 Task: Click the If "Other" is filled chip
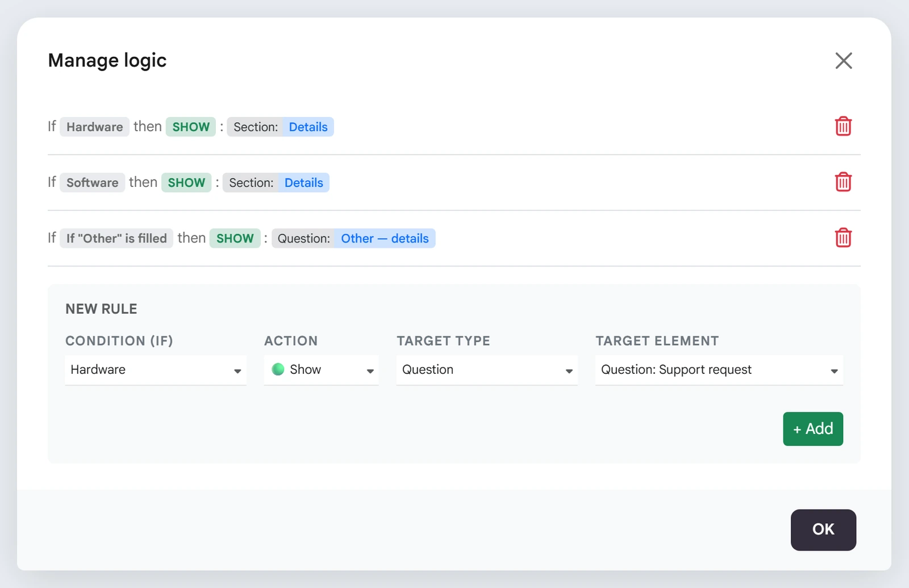point(116,238)
